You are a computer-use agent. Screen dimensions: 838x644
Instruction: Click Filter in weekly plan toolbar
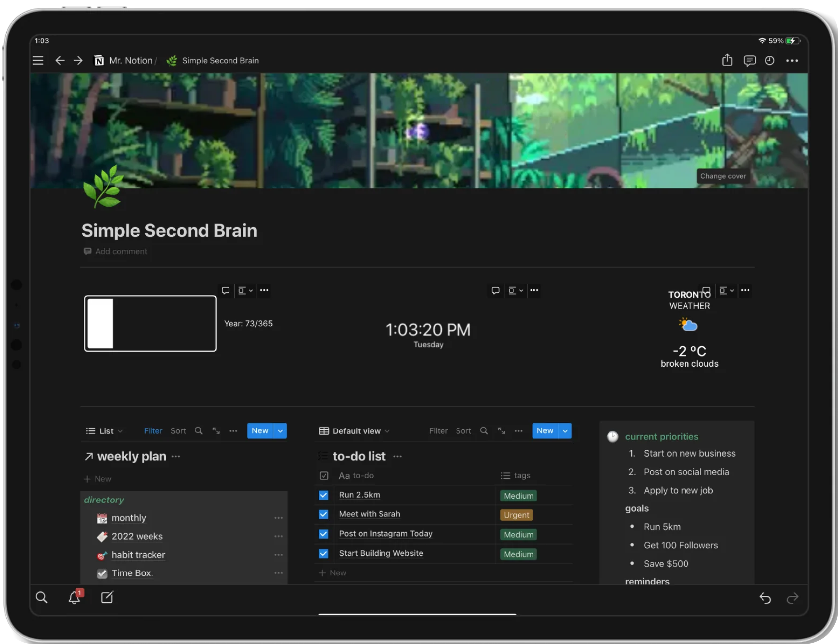(x=153, y=431)
